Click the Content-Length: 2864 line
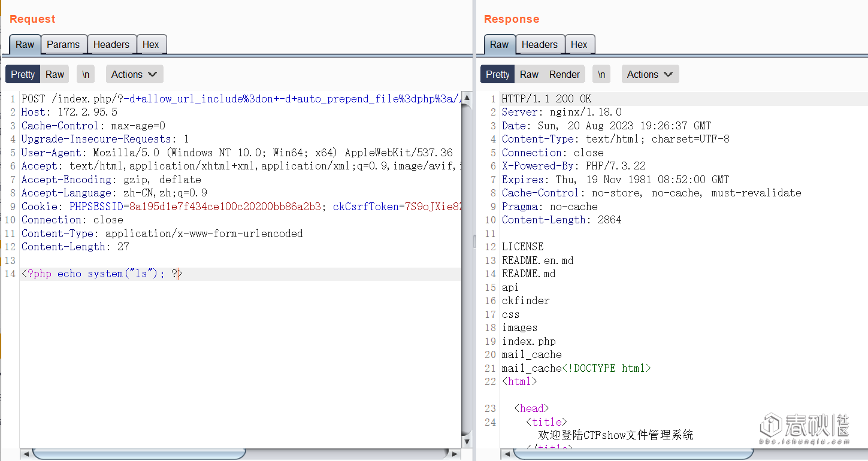 tap(562, 220)
